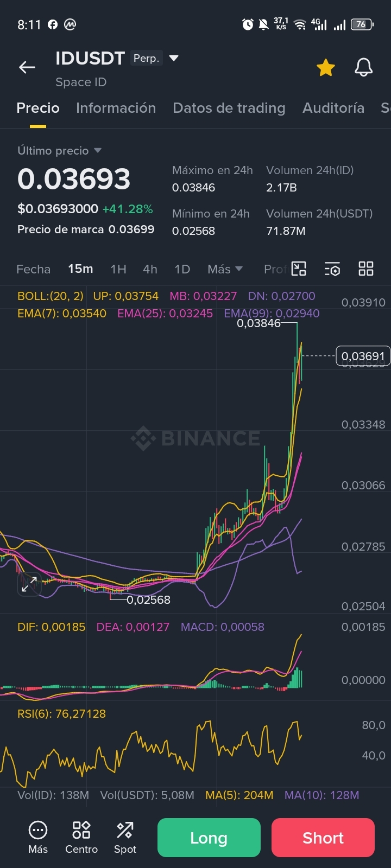Tap the back arrow icon
391x868 pixels.
point(27,67)
